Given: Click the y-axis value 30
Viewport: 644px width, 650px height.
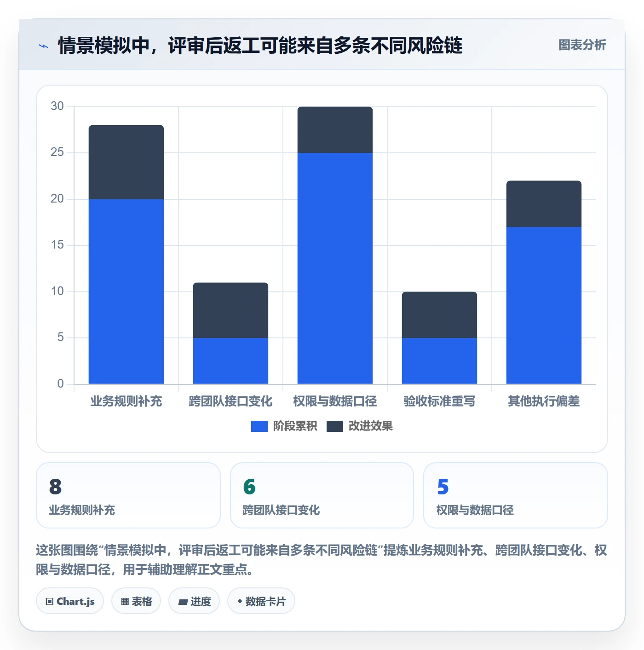Looking at the screenshot, I should [x=57, y=106].
